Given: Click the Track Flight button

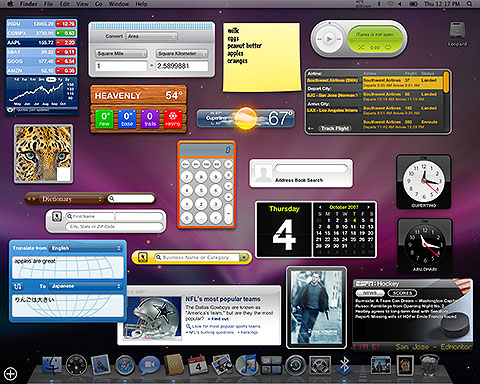Looking at the screenshot, I should pos(335,128).
